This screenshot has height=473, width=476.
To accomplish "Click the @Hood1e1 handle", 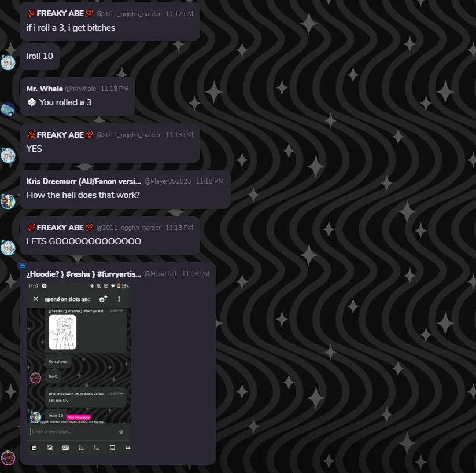I will coord(161,274).
